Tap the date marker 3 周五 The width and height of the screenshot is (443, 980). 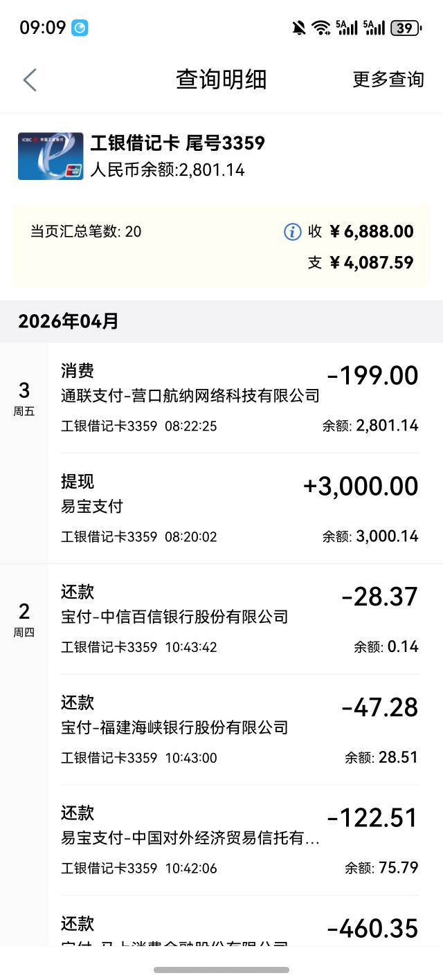(24, 399)
